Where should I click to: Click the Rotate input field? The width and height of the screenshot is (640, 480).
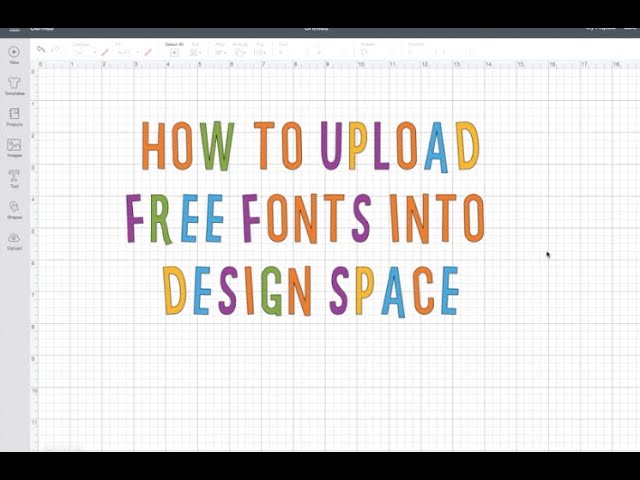380,52
